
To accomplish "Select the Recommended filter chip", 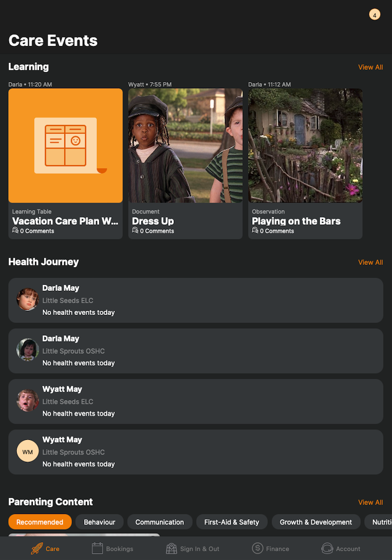I will [40, 522].
